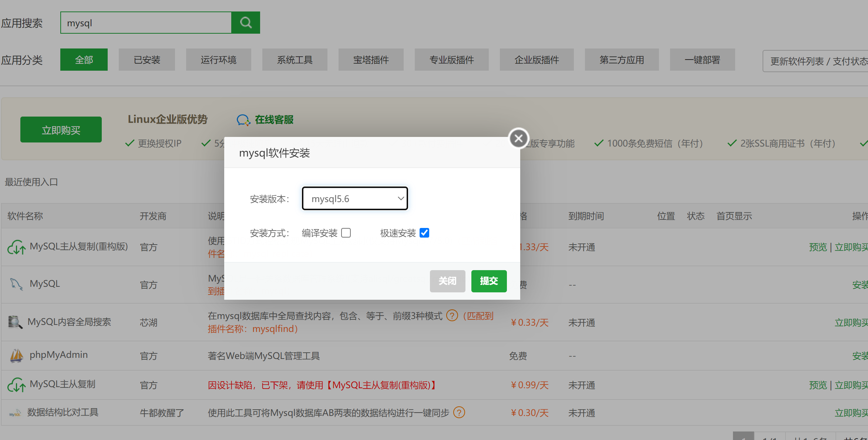
Task: Click into the 应用搜索 mysql text field
Action: pos(146,23)
